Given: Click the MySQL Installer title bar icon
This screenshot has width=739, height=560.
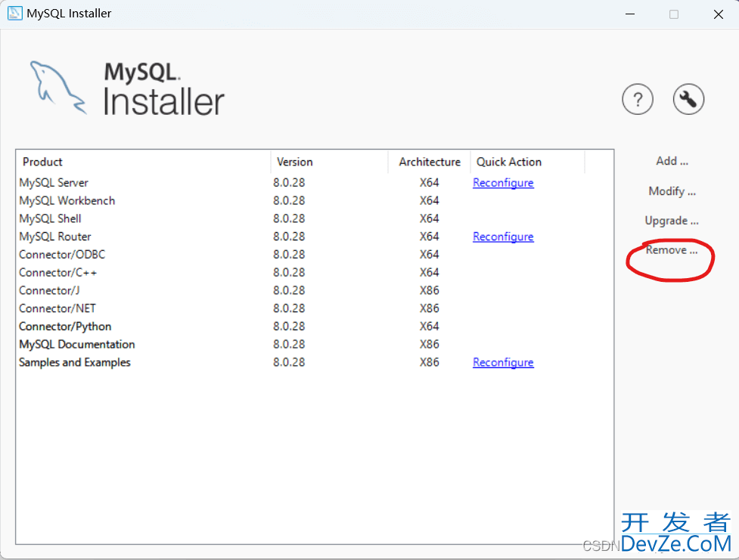Looking at the screenshot, I should click(14, 13).
